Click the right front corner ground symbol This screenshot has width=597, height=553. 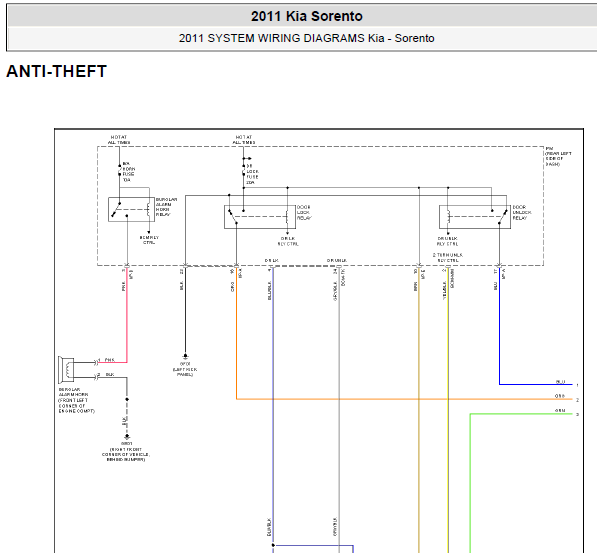click(x=127, y=437)
